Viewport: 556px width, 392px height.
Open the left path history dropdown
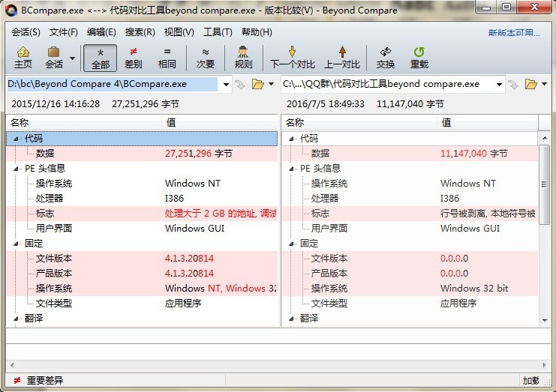click(226, 84)
